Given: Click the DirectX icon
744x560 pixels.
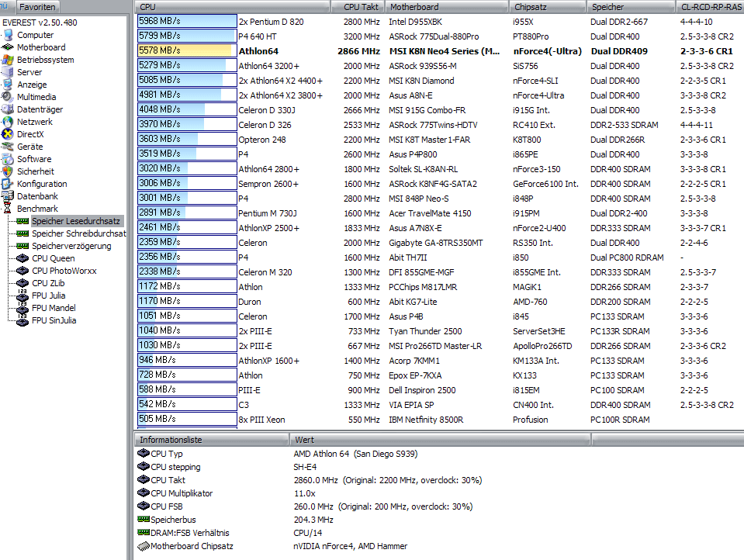Looking at the screenshot, I should pos(8,134).
